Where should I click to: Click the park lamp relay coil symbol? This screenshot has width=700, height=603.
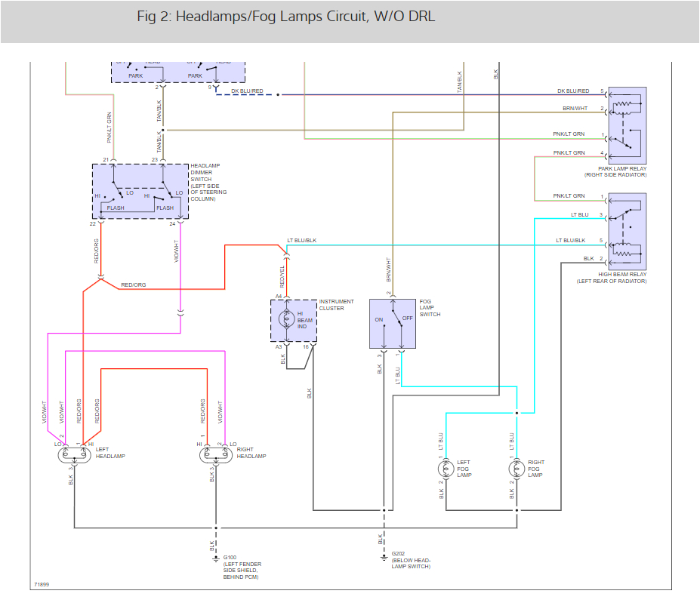pos(624,103)
